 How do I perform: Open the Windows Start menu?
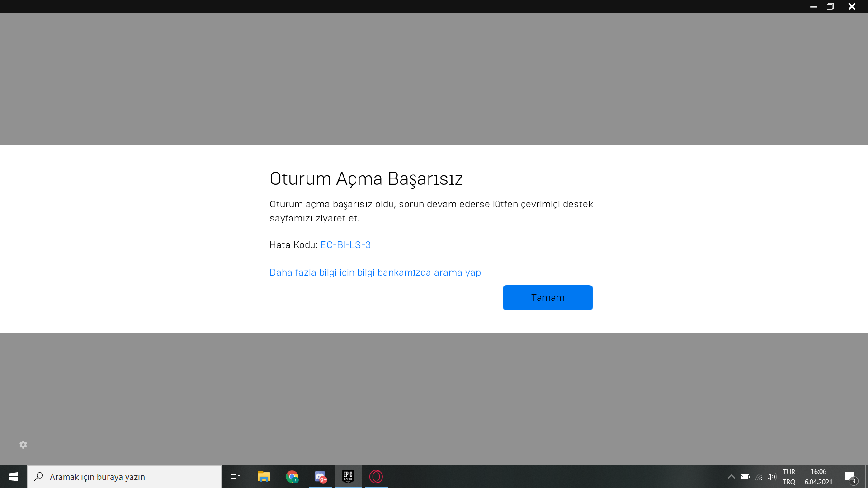(14, 477)
